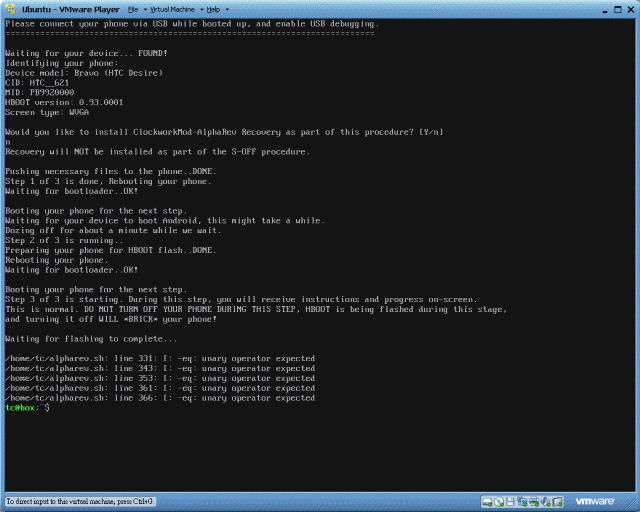The height and width of the screenshot is (512, 640).
Task: Click 'Recovery will NOT be installed' line
Action: click(158, 151)
